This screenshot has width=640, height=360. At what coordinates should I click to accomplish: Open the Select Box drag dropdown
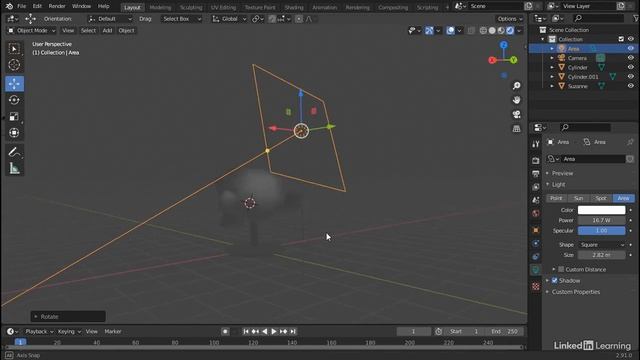pos(181,19)
